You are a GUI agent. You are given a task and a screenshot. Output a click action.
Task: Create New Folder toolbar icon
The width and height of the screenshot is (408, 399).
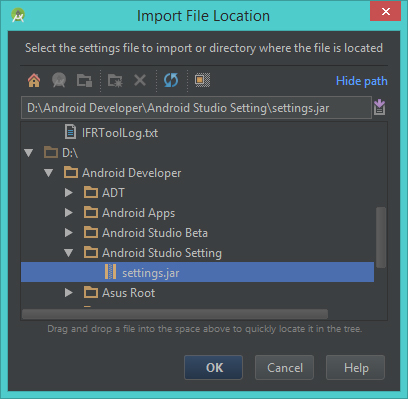[115, 80]
